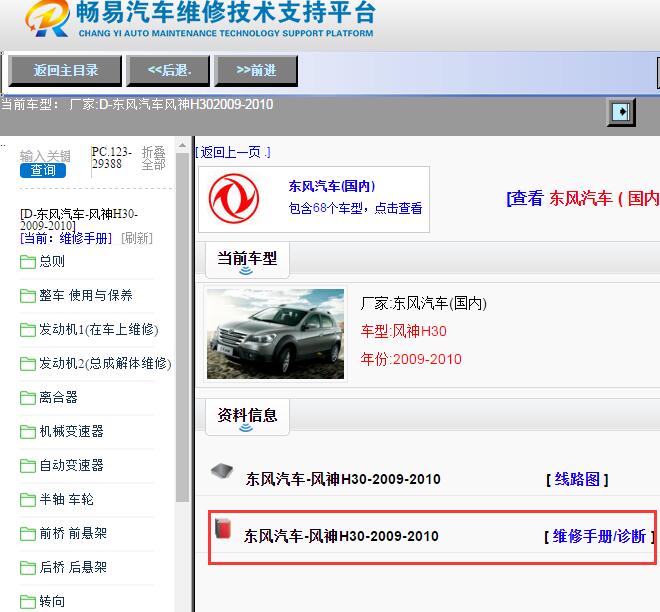This screenshot has width=660, height=612.
Task: Click the 查询 search button
Action: tap(43, 170)
